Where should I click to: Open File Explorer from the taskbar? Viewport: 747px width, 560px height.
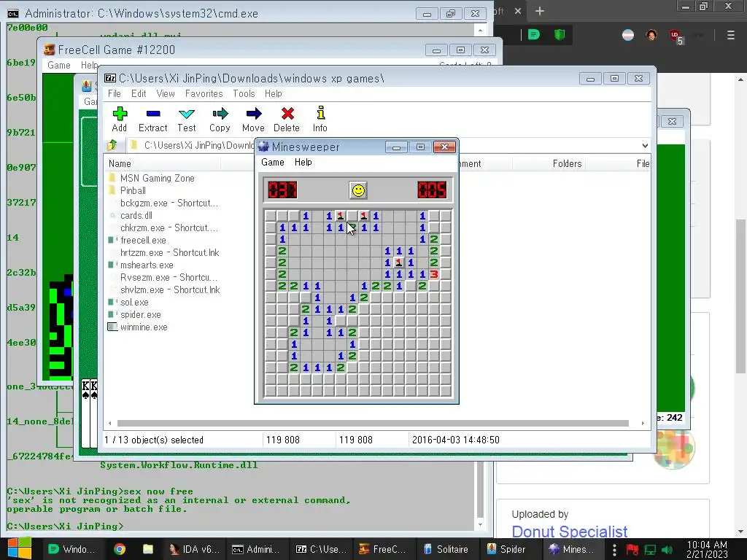pos(148,549)
